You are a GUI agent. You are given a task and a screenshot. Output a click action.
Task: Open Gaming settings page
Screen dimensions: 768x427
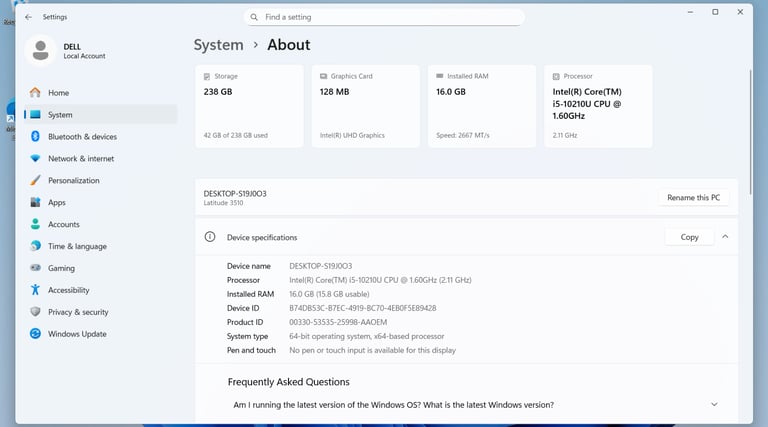(100, 268)
